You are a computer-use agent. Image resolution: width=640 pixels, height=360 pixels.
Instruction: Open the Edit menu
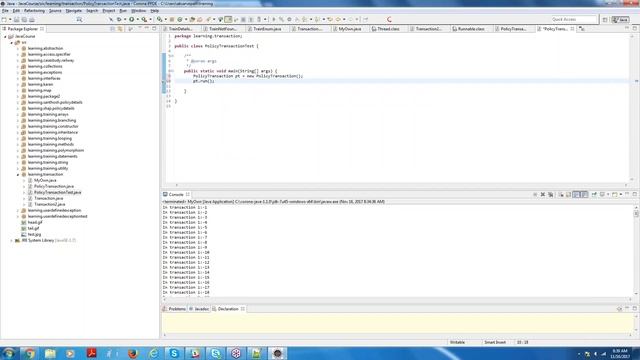point(16,11)
